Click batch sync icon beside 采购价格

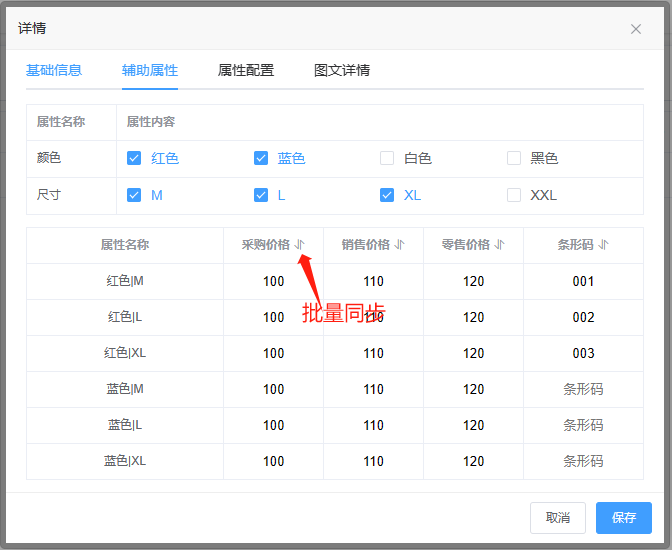300,245
